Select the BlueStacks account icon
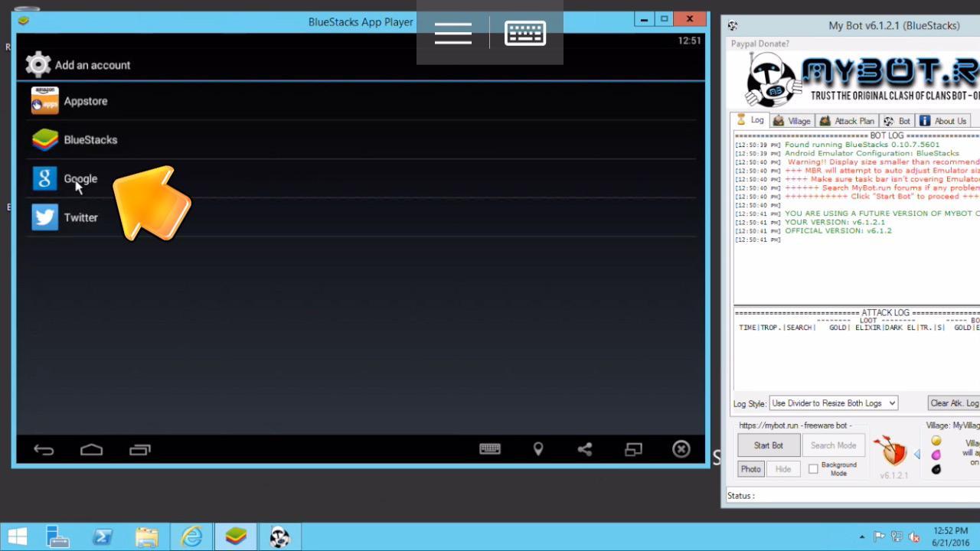This screenshot has width=980, height=551. point(44,140)
